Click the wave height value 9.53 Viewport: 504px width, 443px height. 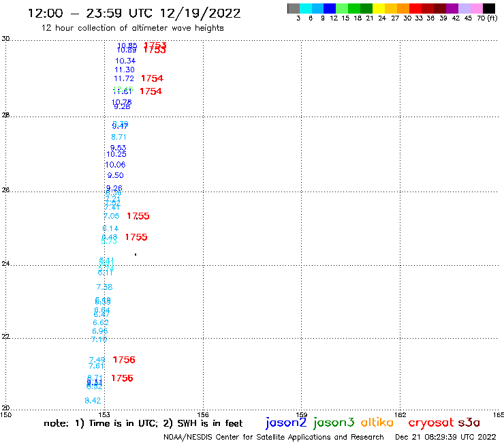click(x=119, y=148)
